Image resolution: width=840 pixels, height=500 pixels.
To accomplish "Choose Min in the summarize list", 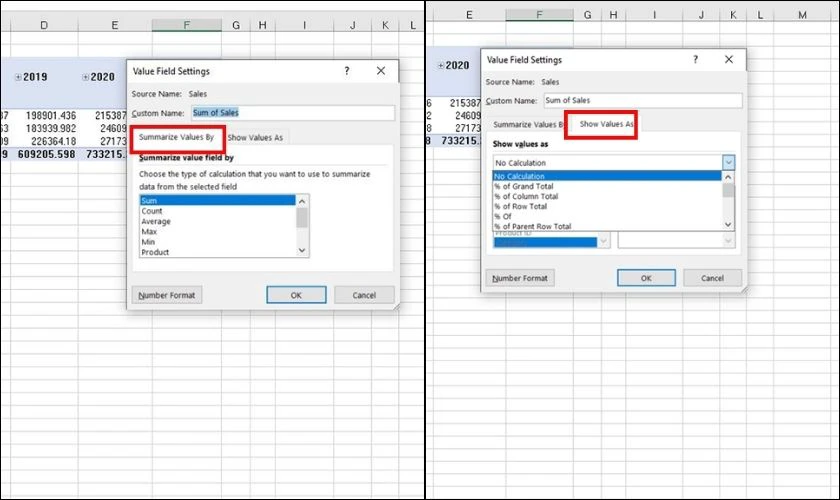I will click(x=217, y=242).
